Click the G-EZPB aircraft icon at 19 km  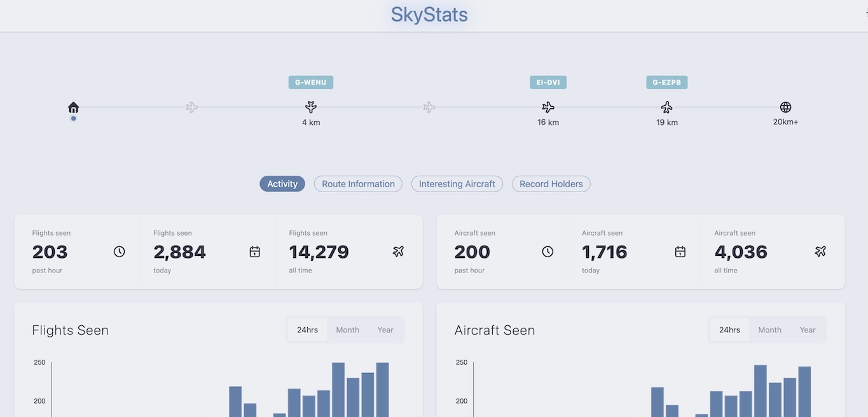(666, 107)
